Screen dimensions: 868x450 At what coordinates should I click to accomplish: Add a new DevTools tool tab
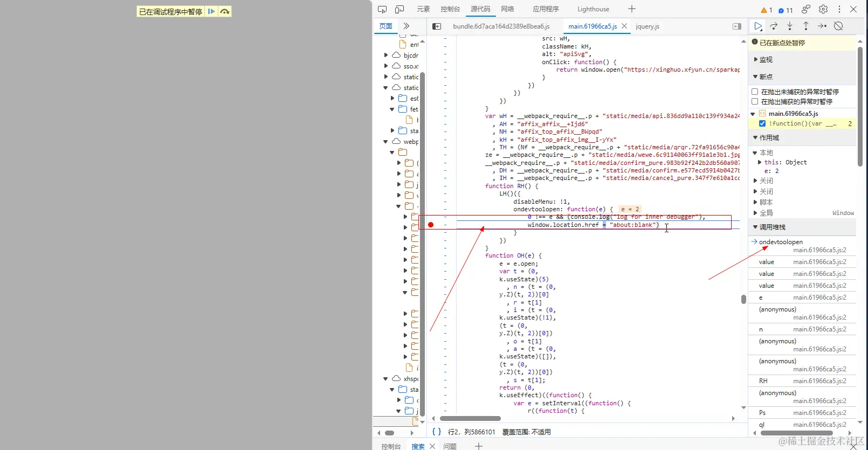click(x=632, y=9)
